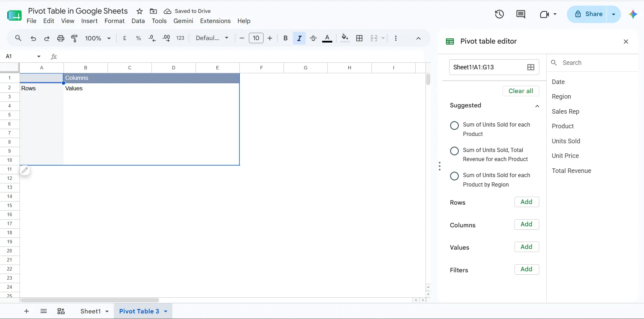Open the toolbar three-dot more menu
Screen dimensions: 644x319
[395, 38]
